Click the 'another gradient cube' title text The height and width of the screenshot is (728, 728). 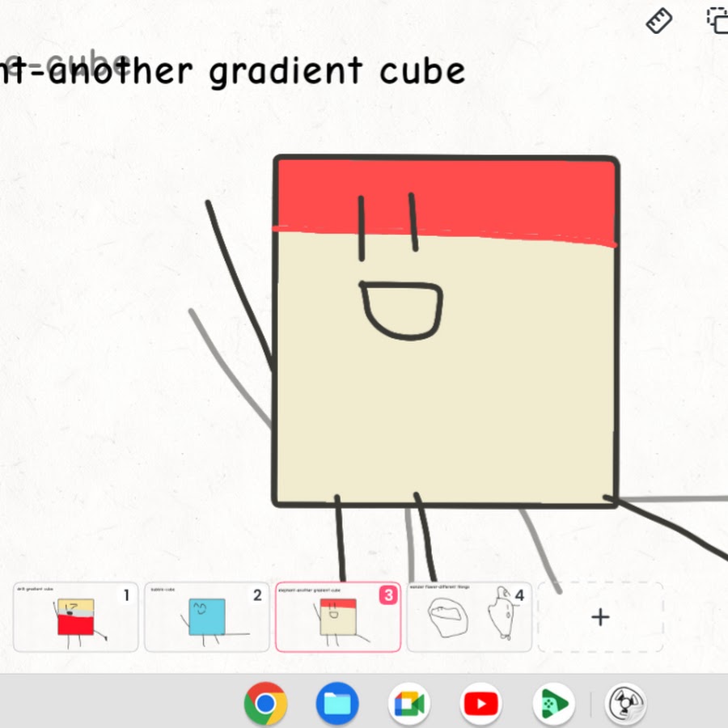coord(256,71)
